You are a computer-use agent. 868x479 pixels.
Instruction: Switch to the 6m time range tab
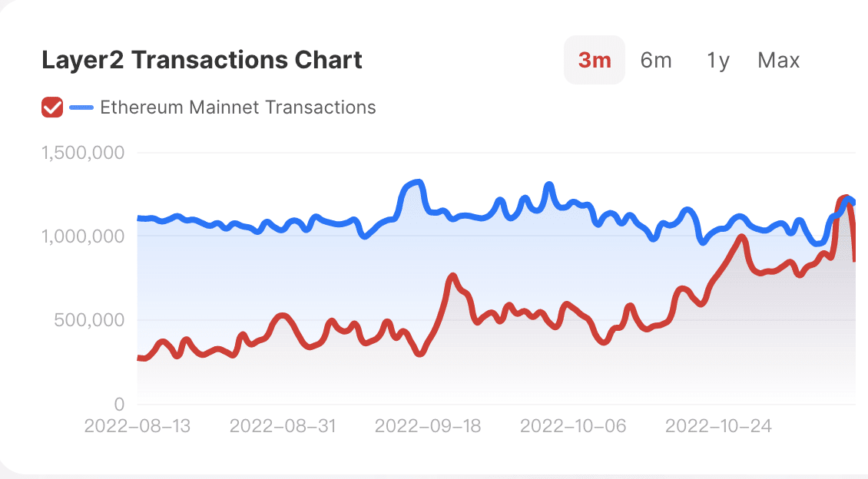(656, 59)
